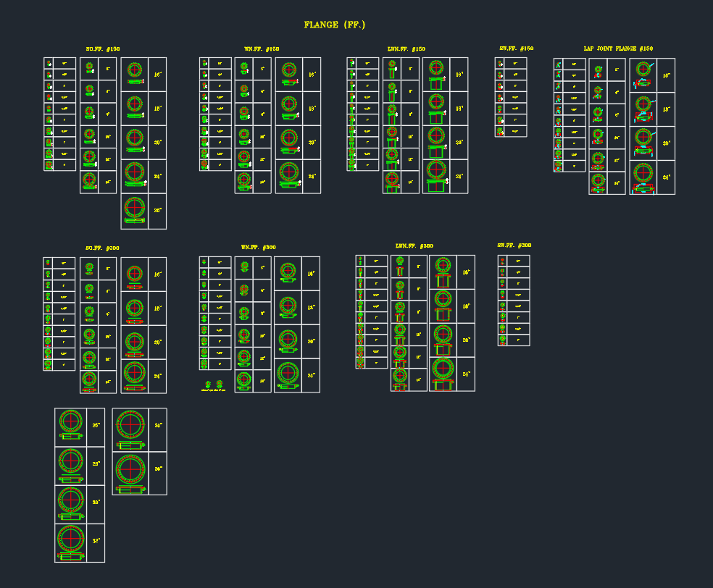Pick the 16" flange symbol in LWN.FF. #300
This screenshot has height=588, width=713.
pos(443,272)
